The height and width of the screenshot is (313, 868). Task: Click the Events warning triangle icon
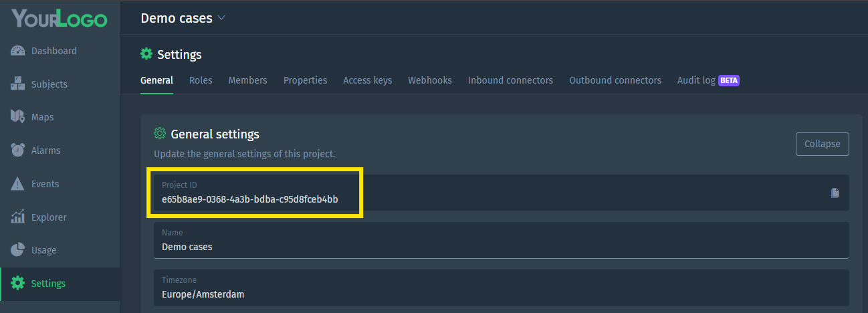18,184
